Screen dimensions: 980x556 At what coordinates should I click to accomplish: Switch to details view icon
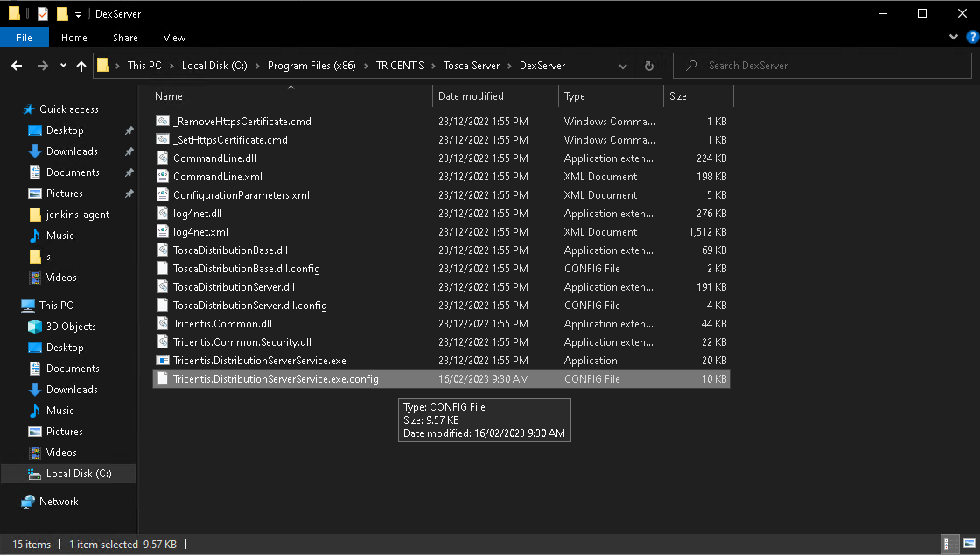tap(949, 544)
